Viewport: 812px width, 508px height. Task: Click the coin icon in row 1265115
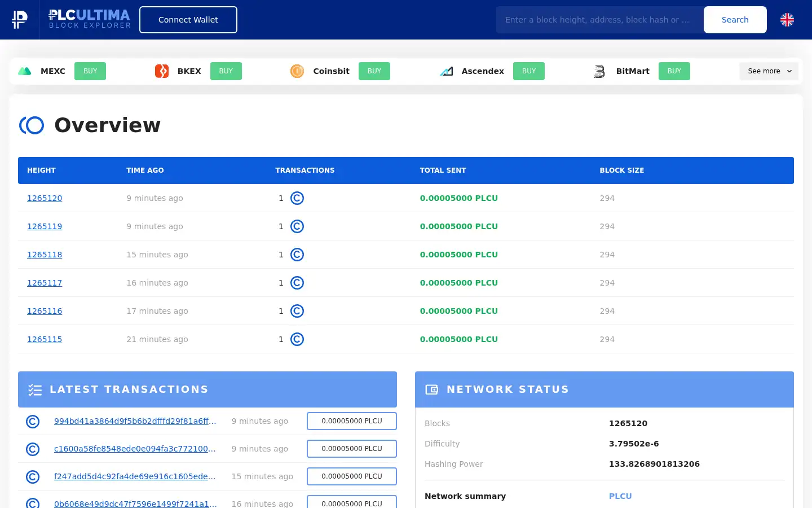(297, 339)
